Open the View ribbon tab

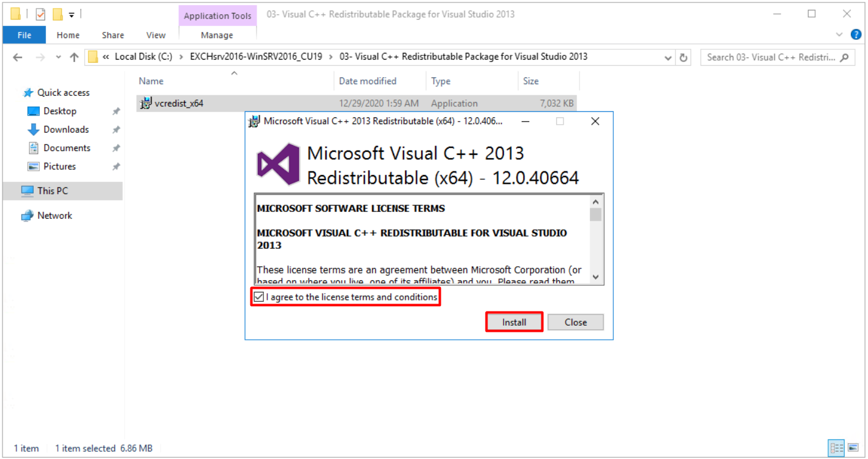(x=156, y=35)
